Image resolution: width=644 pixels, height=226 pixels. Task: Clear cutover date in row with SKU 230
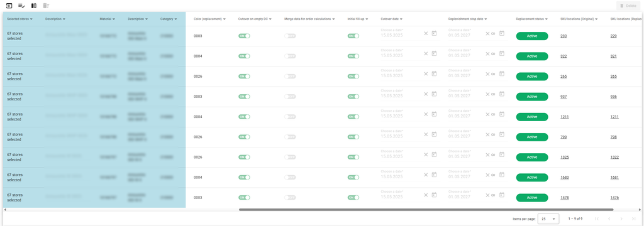(x=426, y=34)
